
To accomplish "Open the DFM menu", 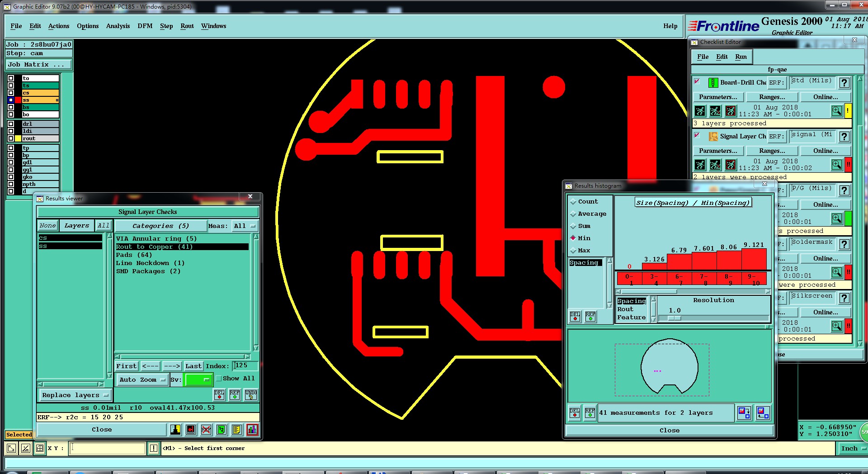I will click(x=145, y=26).
